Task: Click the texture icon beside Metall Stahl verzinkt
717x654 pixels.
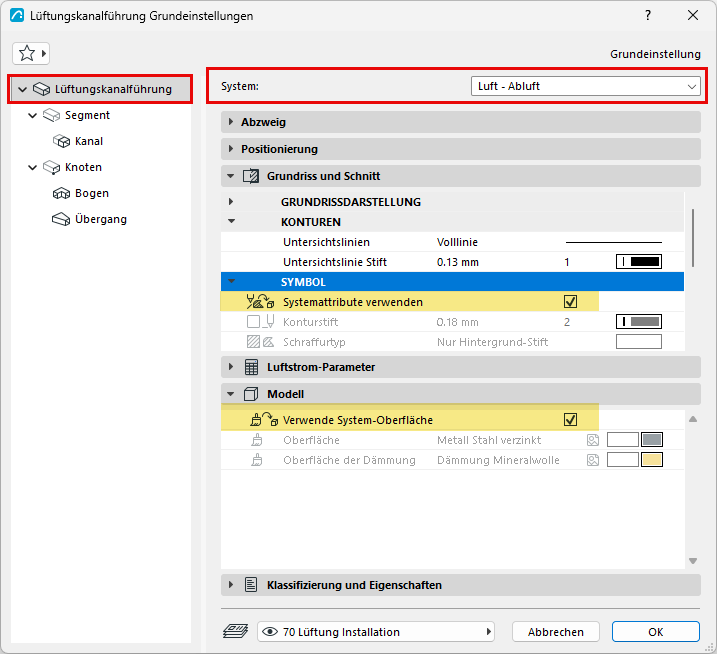Action: (593, 440)
